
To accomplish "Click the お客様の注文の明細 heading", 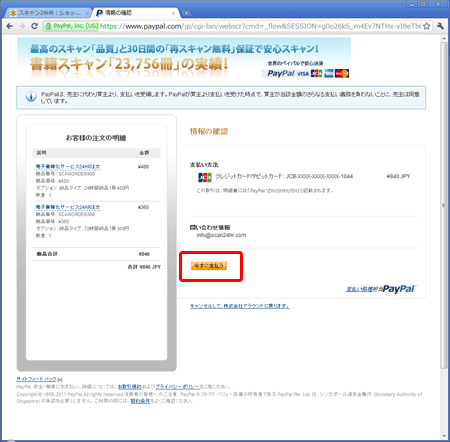I will click(96, 138).
